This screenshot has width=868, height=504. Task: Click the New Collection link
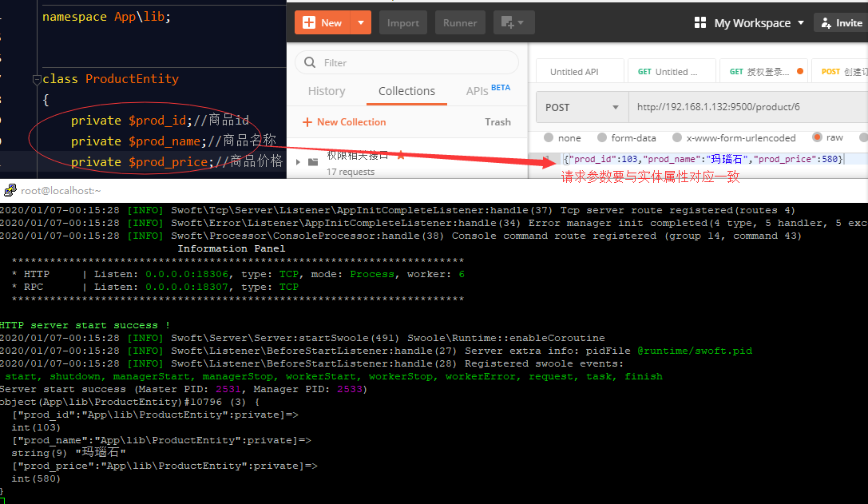pyautogui.click(x=344, y=122)
